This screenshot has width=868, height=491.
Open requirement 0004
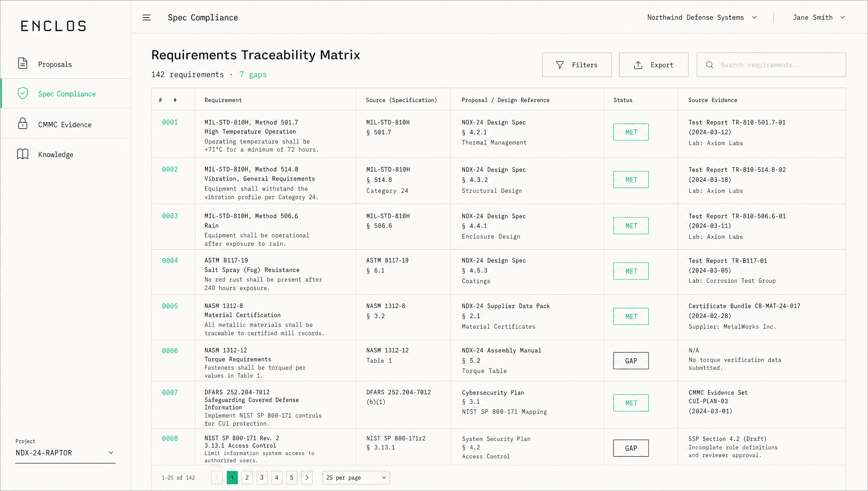point(170,261)
